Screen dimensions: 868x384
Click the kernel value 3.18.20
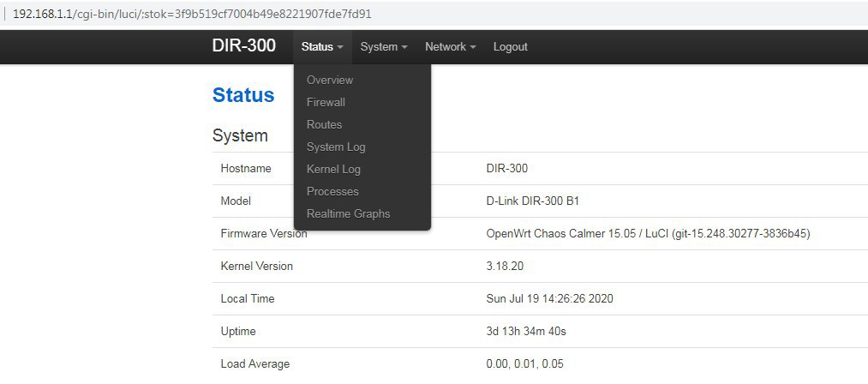(x=505, y=266)
